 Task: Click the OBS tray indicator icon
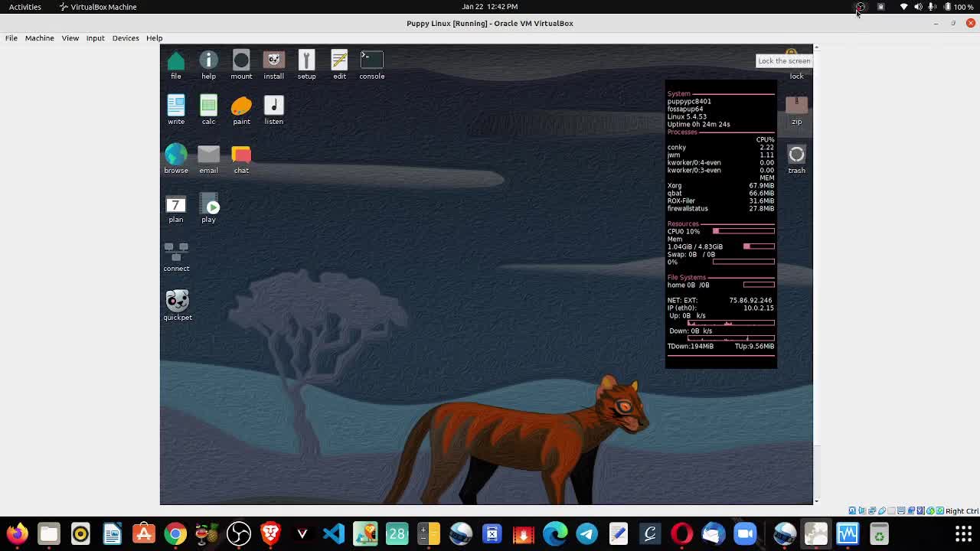point(861,6)
